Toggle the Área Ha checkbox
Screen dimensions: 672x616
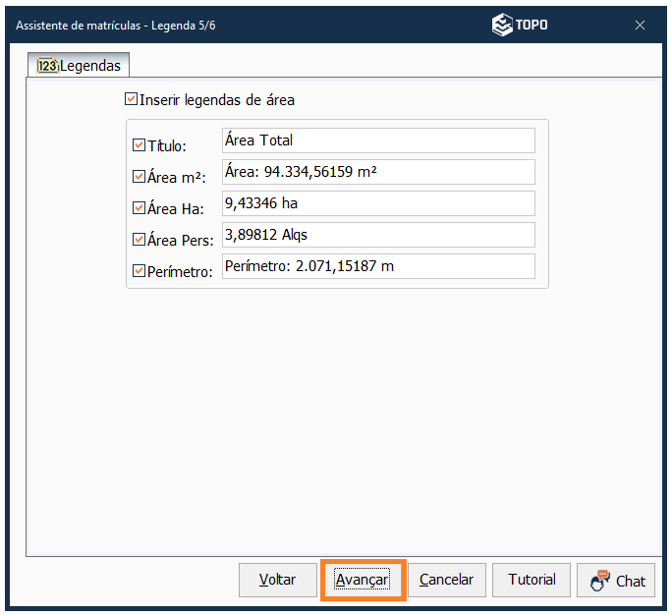coord(139,209)
